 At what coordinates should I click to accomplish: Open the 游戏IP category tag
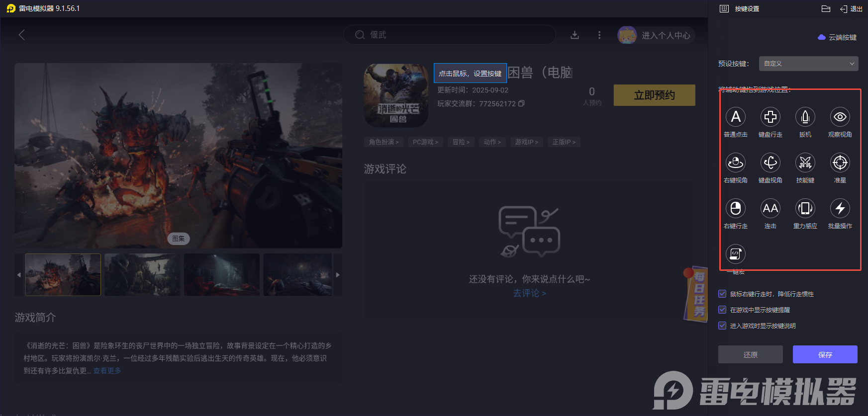click(x=526, y=142)
